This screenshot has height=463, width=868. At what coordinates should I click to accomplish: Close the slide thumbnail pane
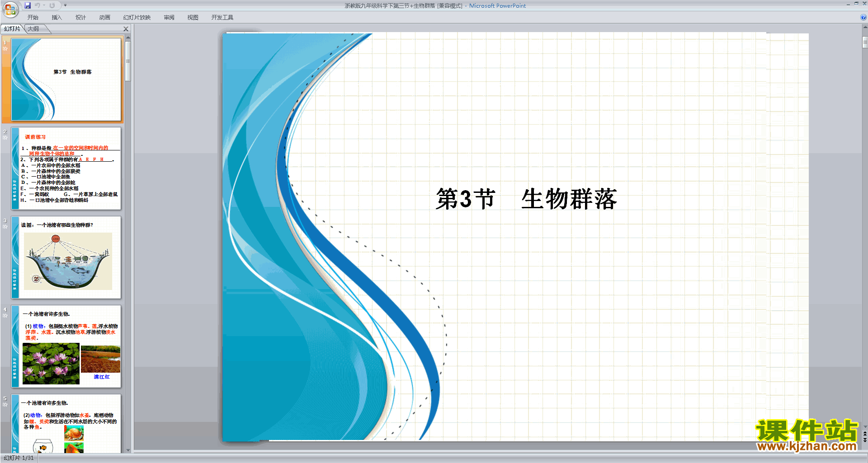tap(126, 29)
